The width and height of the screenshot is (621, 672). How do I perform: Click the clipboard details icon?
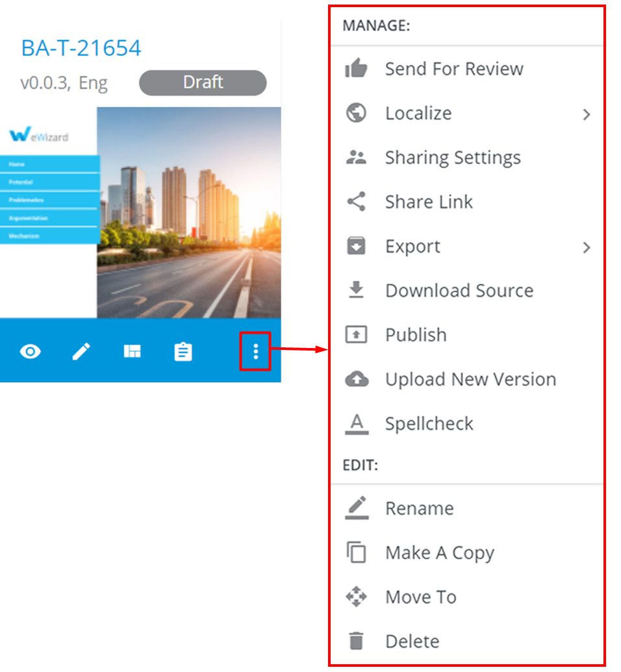click(x=183, y=352)
